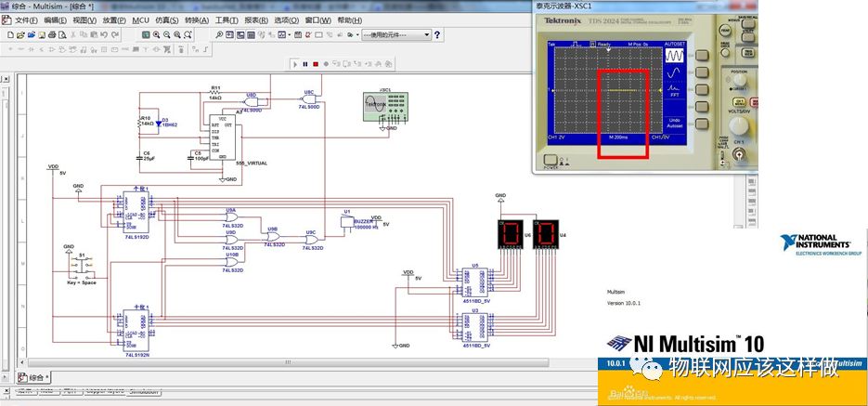
Task: Click the horizontal scrollbar under schematic
Action: [288, 362]
